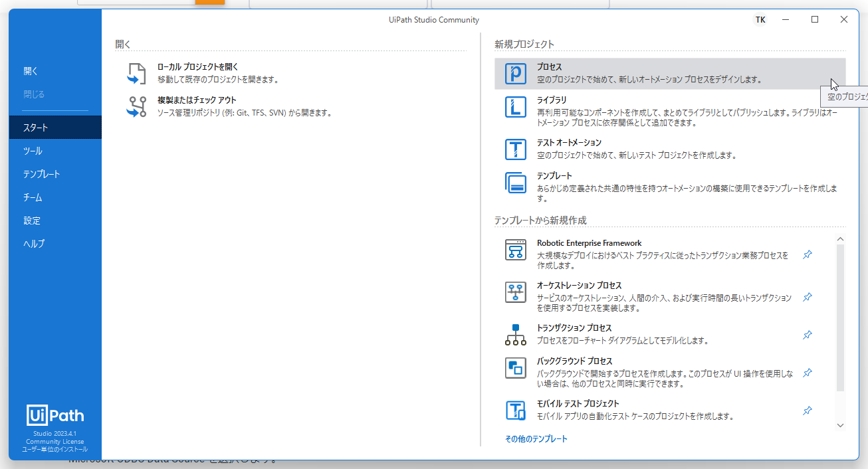868x469 pixels.
Task: Click the Clone or Check Out (複製またはチェック アウト) icon
Action: tap(136, 107)
